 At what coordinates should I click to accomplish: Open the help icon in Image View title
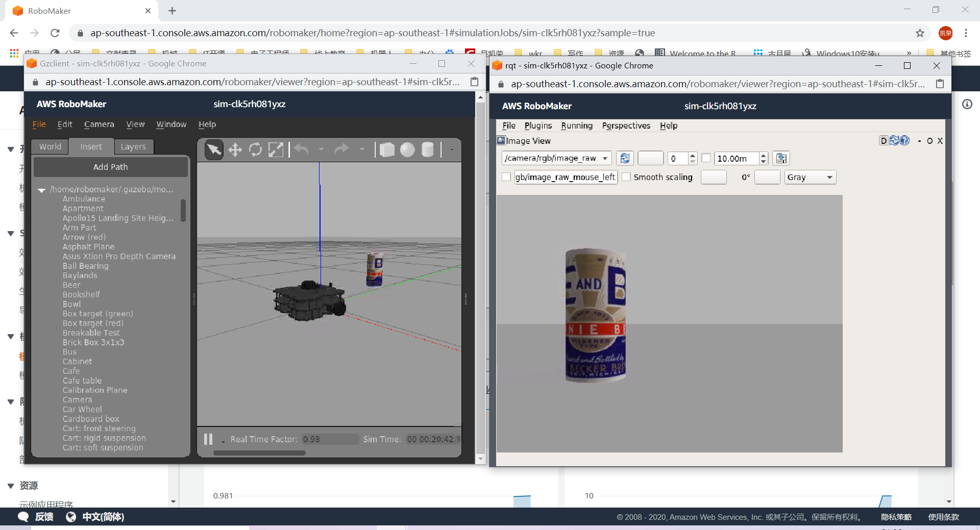pos(904,141)
